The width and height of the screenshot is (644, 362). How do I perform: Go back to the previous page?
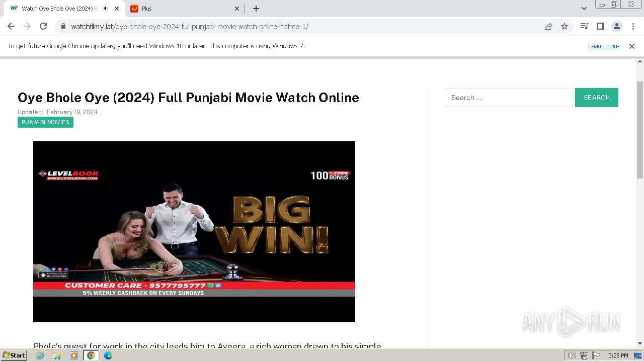(11, 26)
